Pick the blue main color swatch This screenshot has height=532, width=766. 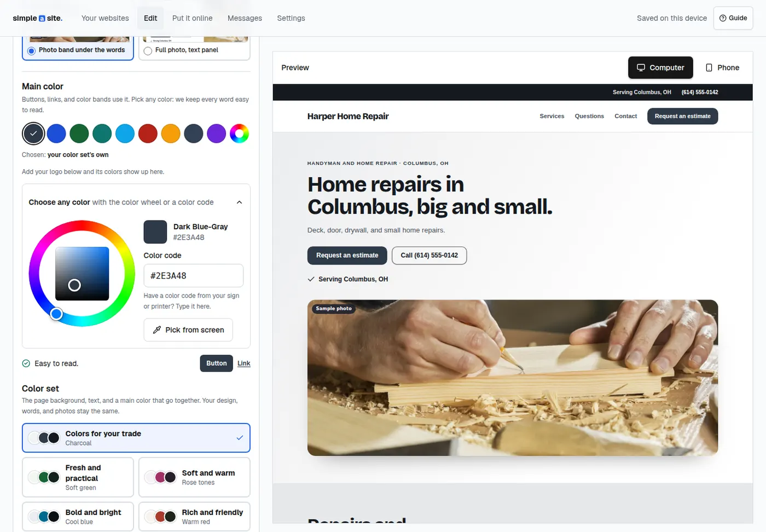pos(56,134)
